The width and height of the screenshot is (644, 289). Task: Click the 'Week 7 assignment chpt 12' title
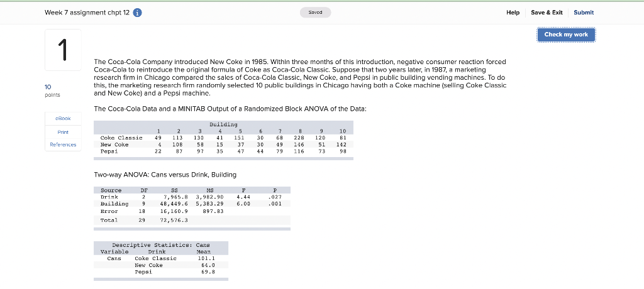click(x=87, y=13)
